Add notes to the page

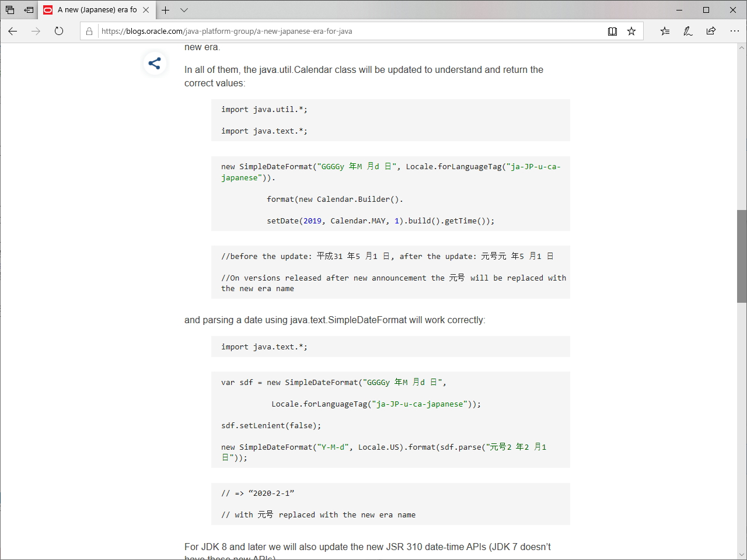688,32
